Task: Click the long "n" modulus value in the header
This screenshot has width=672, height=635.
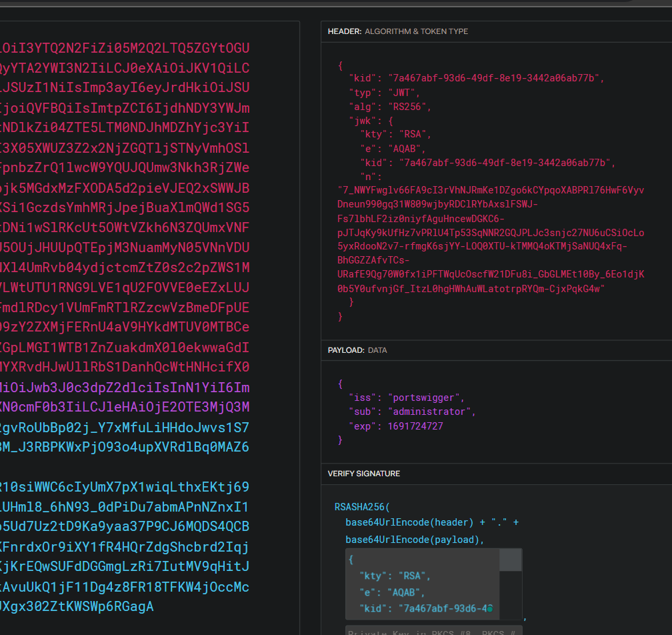Action: pyautogui.click(x=491, y=239)
